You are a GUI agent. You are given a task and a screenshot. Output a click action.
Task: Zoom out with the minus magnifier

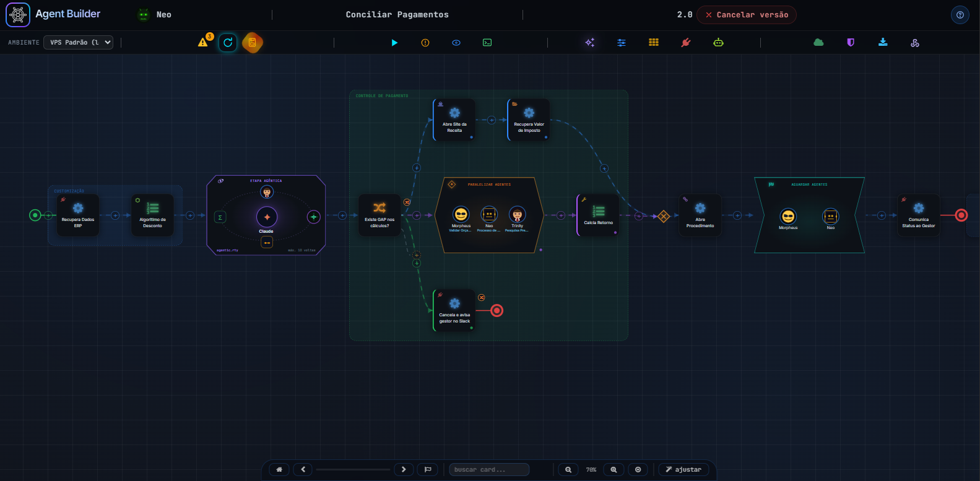tap(568, 469)
